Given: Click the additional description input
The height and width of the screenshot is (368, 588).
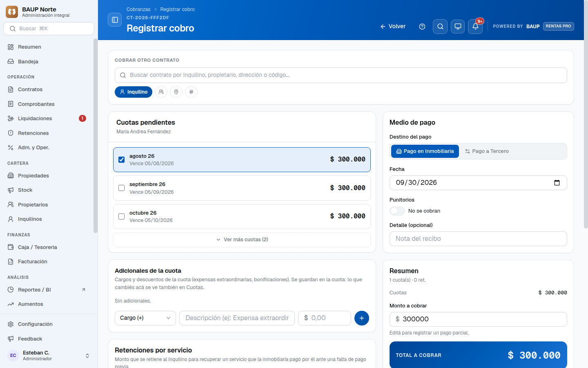Looking at the screenshot, I should pyautogui.click(x=237, y=318).
